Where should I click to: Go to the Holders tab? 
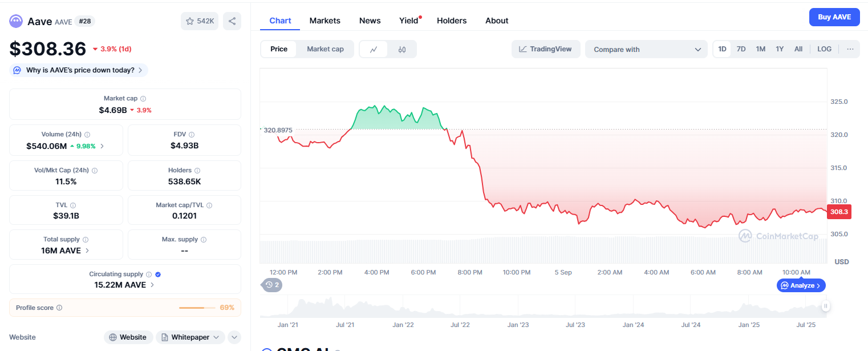[x=452, y=21]
